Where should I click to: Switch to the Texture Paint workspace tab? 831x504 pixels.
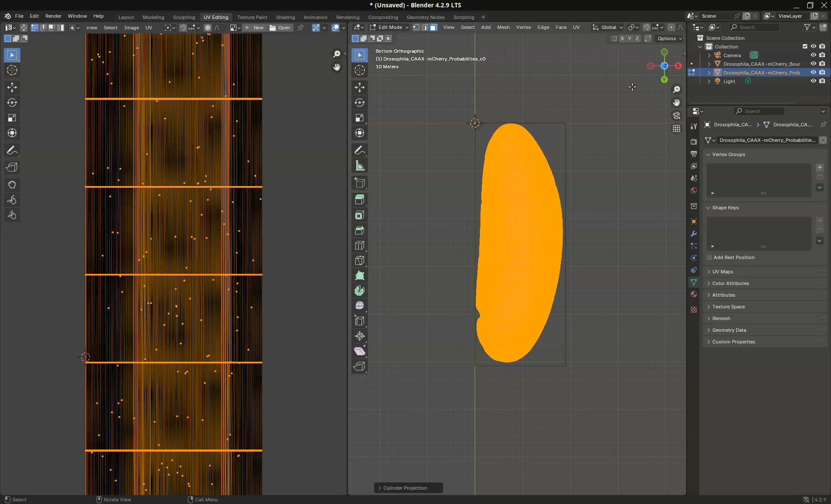pos(252,17)
